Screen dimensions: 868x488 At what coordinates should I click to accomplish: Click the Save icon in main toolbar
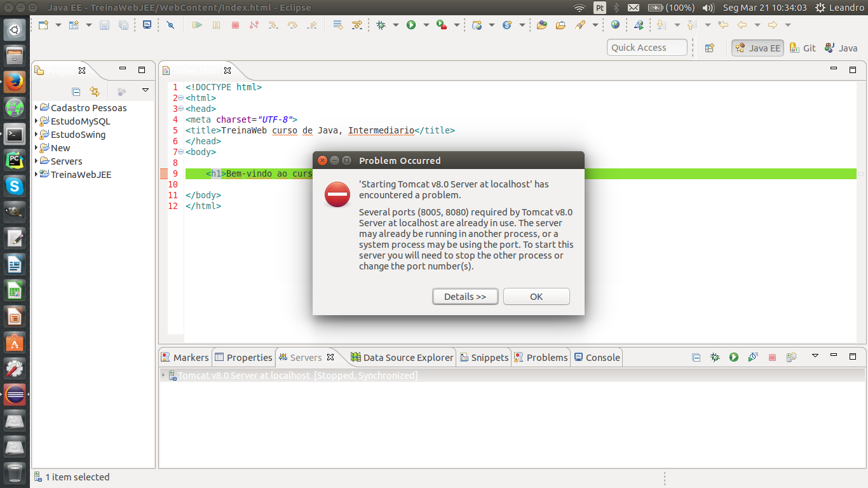104,25
